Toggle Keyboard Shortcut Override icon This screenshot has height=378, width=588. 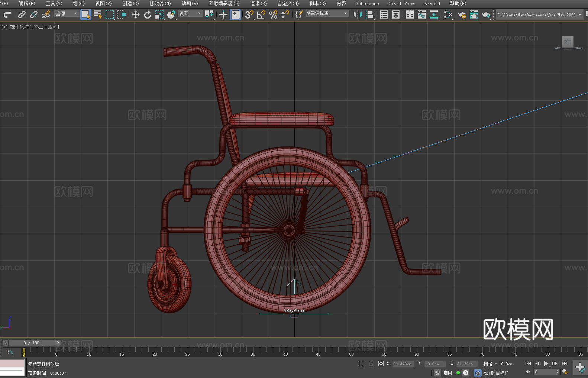tap(235, 14)
